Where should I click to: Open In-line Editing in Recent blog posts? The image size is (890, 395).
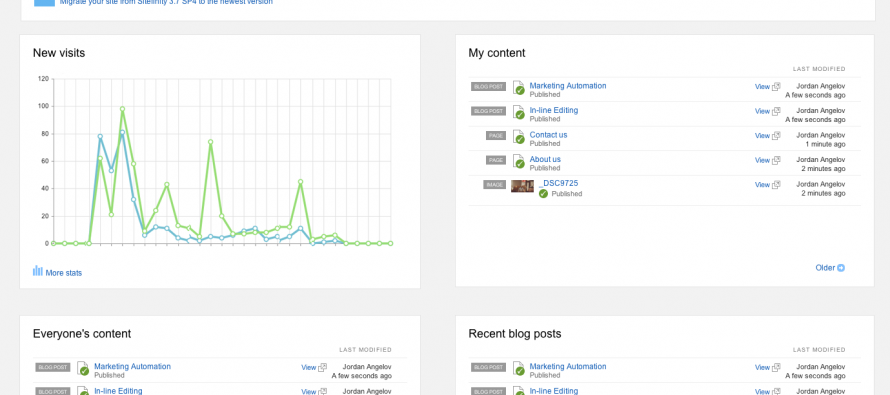[553, 391]
